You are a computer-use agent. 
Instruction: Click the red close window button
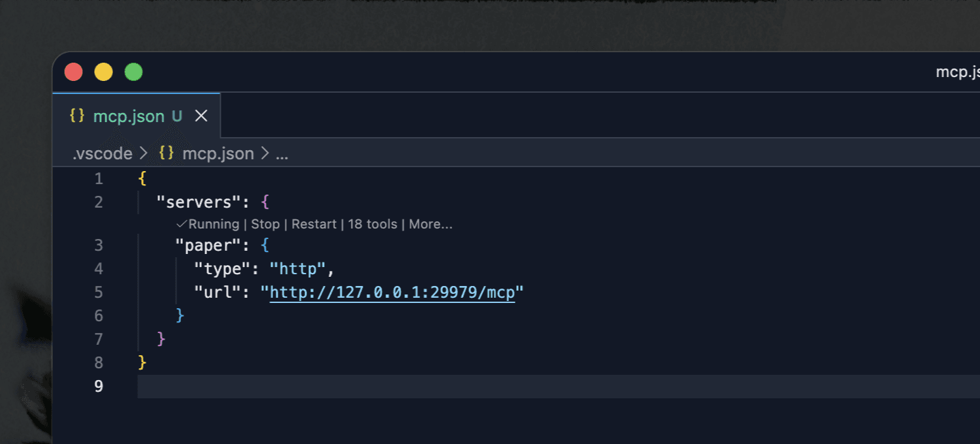click(x=73, y=72)
